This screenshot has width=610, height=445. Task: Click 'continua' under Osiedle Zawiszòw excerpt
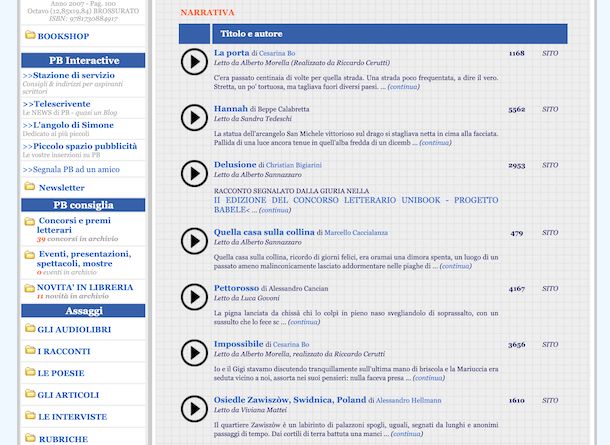click(x=407, y=434)
